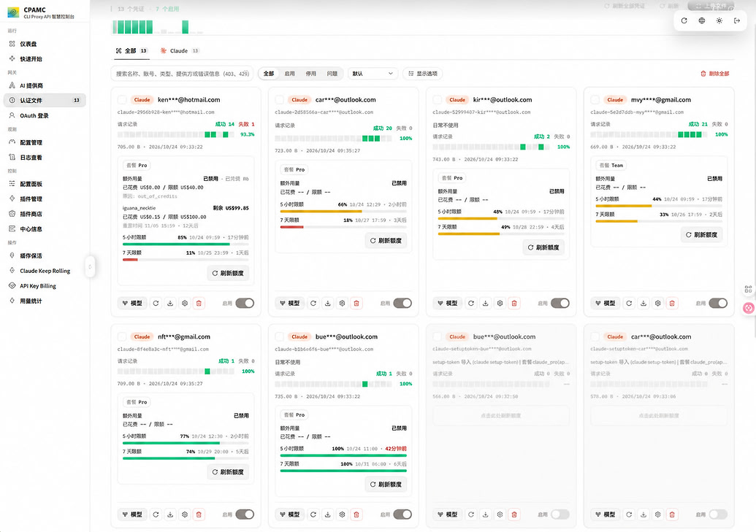Click the pink round floating icon at the right edge
The width and height of the screenshot is (756, 532).
(748, 308)
